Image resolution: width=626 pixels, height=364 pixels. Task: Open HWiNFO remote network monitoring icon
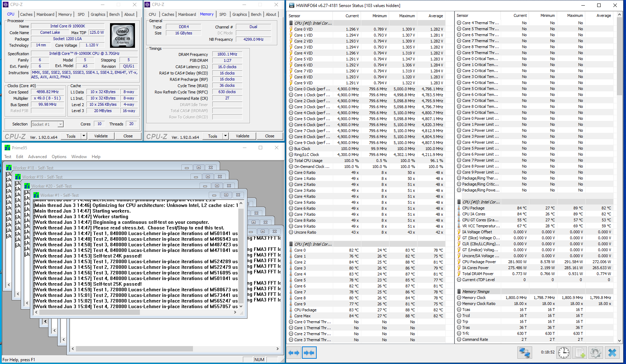[x=524, y=352]
